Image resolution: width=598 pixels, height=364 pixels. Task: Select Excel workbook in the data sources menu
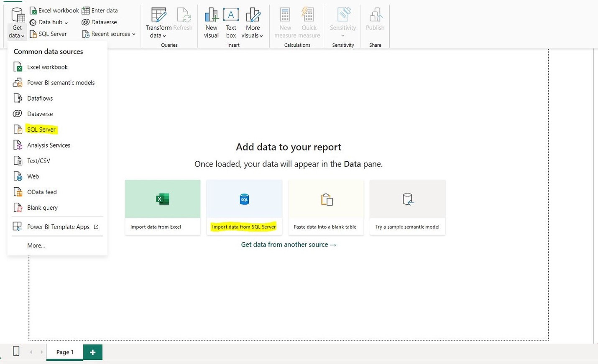pos(57,67)
